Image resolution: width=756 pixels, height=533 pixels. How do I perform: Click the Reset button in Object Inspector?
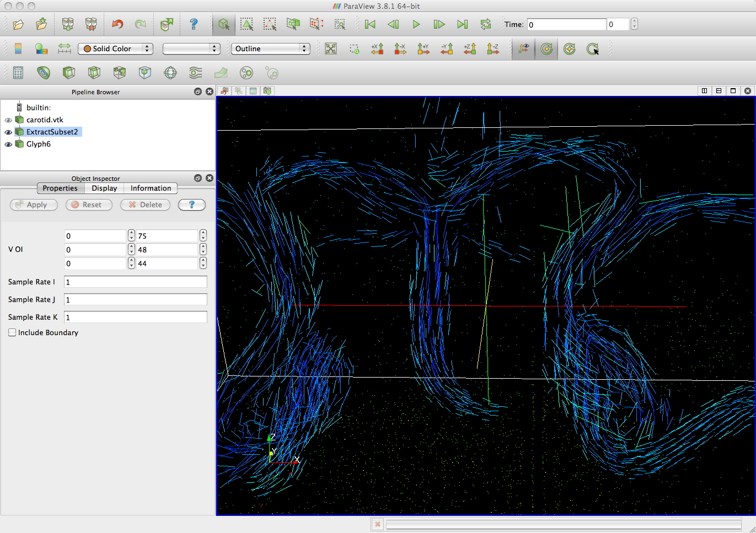[x=89, y=204]
